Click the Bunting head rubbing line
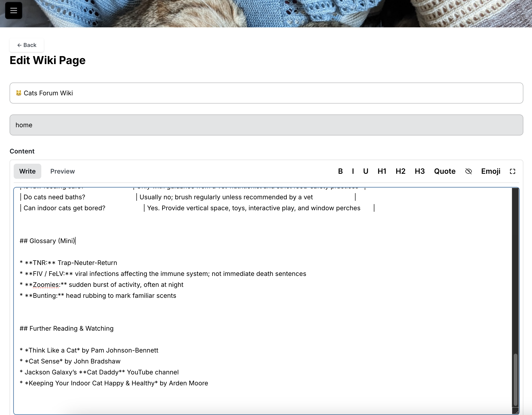This screenshot has height=415, width=532. (98, 296)
